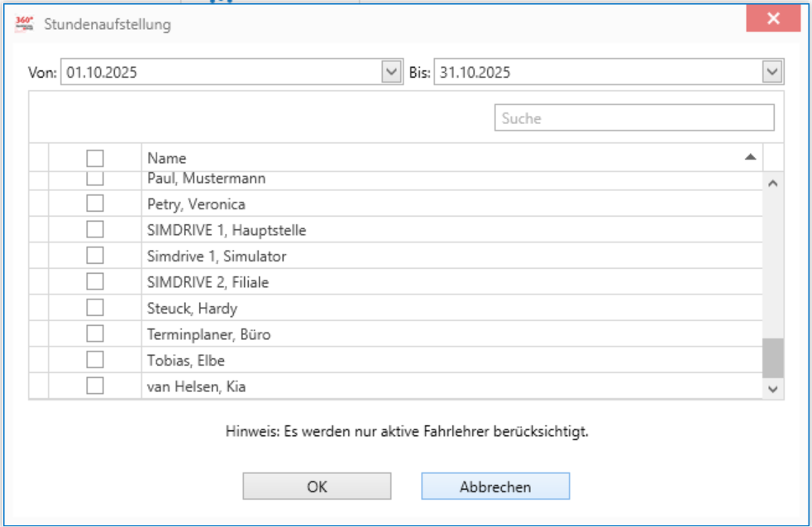Click into the Von date field
The width and height of the screenshot is (812, 527).
tap(219, 72)
